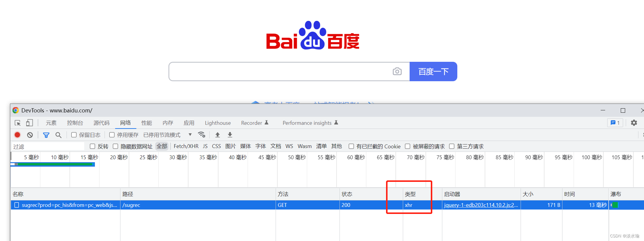Open the Performance insights tab
Image resolution: width=644 pixels, height=241 pixels.
tap(310, 123)
